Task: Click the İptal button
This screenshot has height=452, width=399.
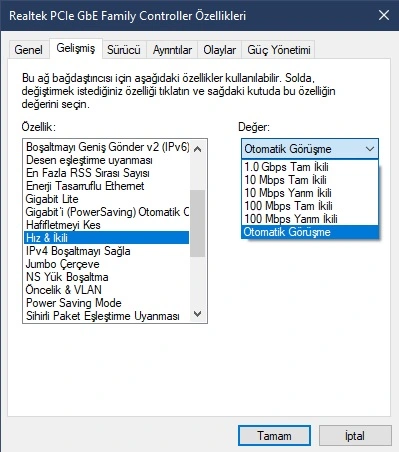Action: pyautogui.click(x=355, y=436)
